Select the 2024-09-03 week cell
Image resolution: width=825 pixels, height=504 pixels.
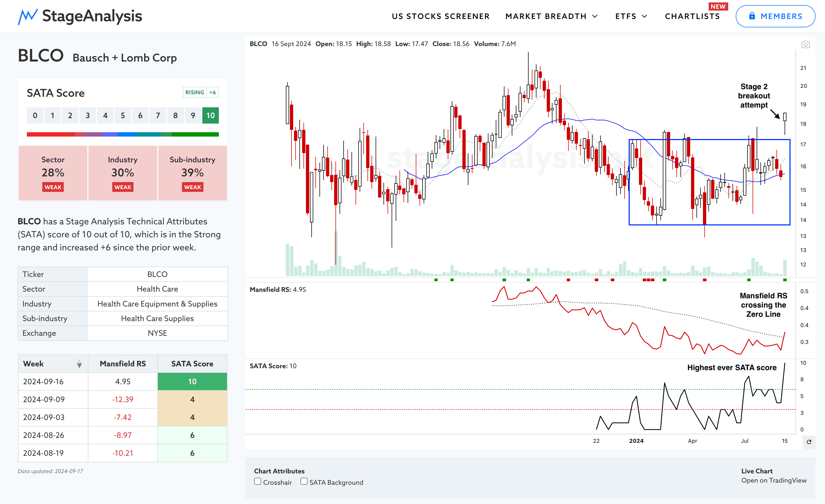[x=53, y=417]
